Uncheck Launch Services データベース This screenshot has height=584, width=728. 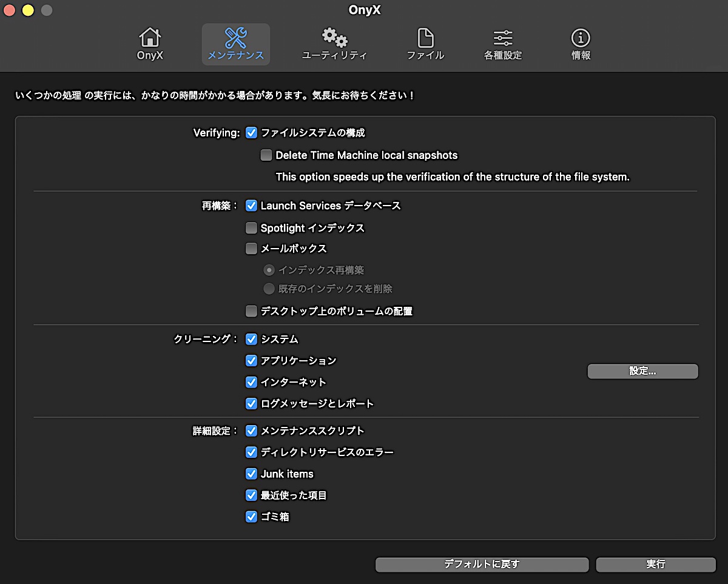(251, 206)
